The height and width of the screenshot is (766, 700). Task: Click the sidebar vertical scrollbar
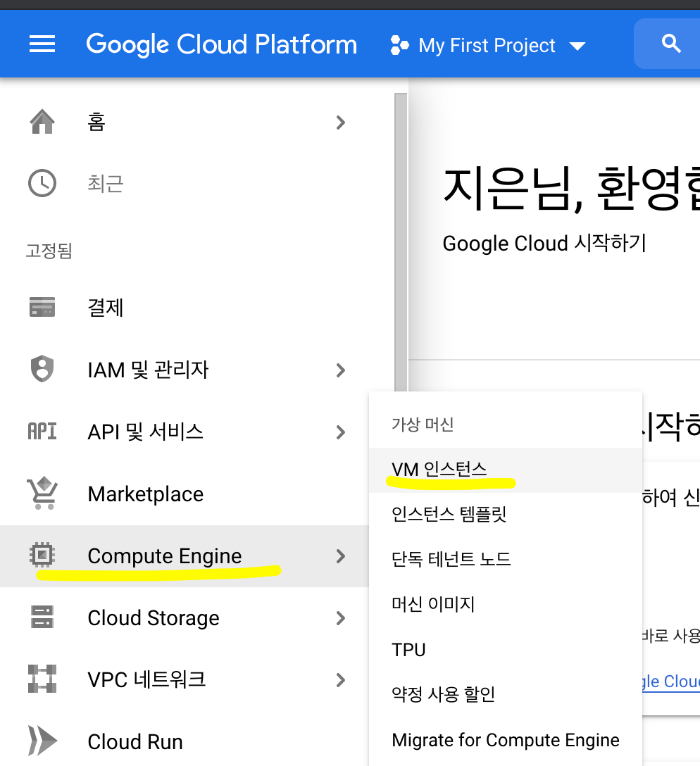click(x=401, y=241)
